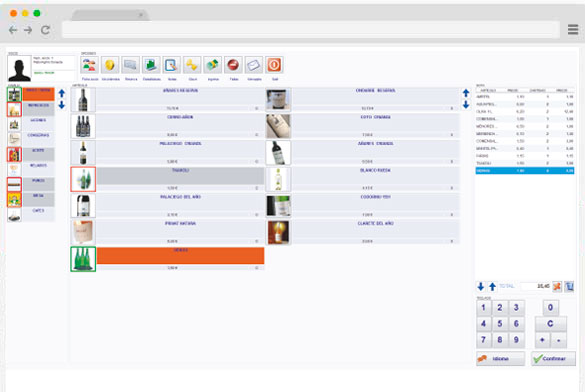585x392 pixels.
Task: Open the Mensajes envelope icon
Action: pos(254,65)
